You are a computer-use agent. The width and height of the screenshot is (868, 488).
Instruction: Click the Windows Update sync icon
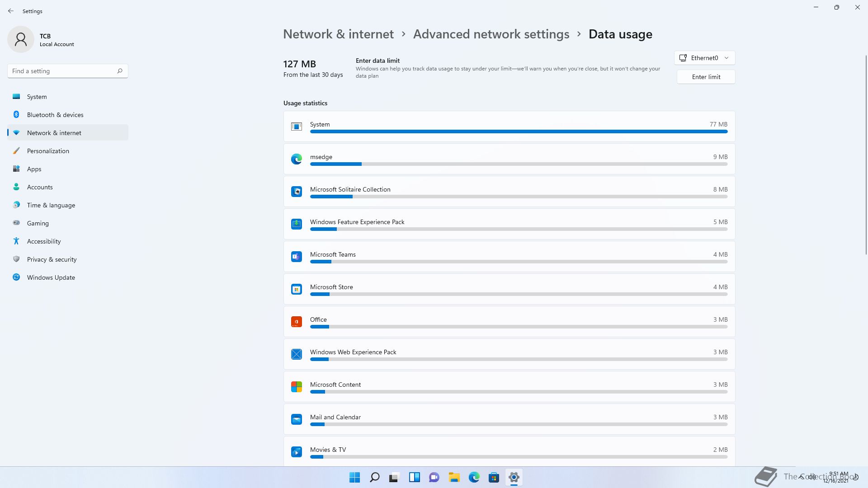tap(16, 277)
